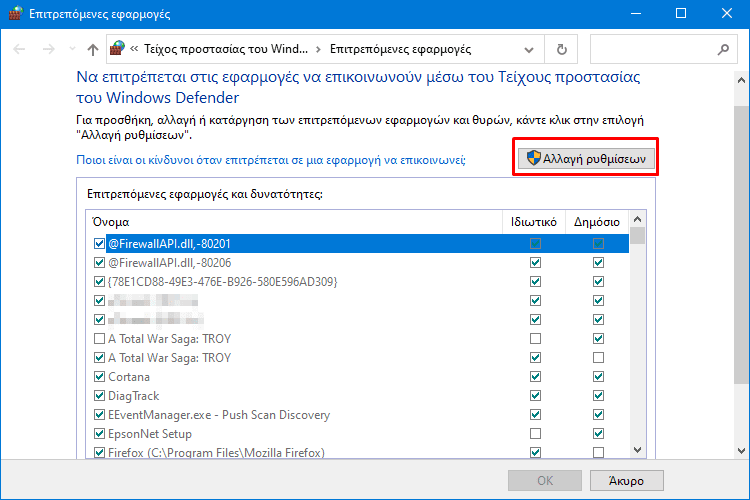This screenshot has width=750, height=500.
Task: Close the Επιτρεπόμενες εφαρμογές window
Action: click(x=727, y=13)
